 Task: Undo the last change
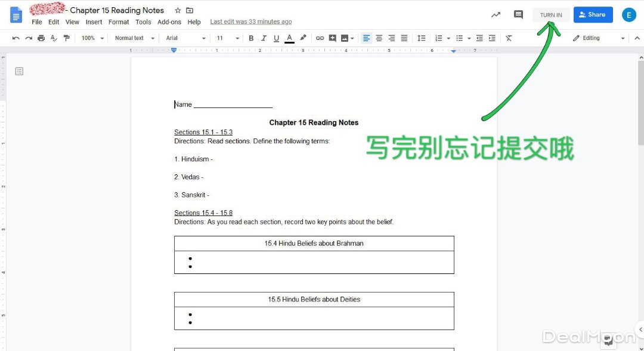[x=16, y=38]
